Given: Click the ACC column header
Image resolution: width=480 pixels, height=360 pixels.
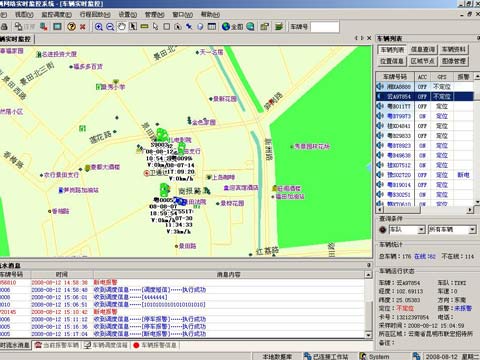Looking at the screenshot, I should (x=422, y=77).
